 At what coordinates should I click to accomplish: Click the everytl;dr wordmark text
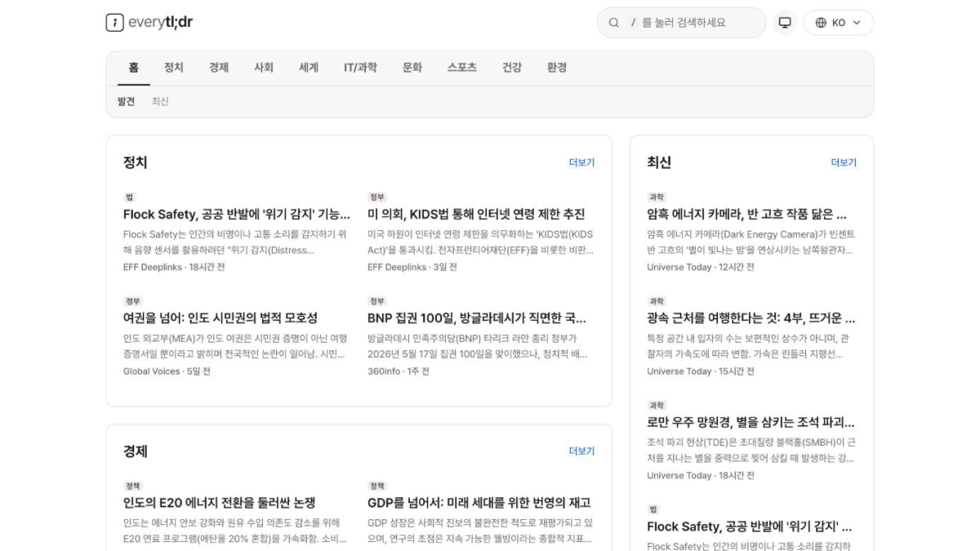[x=161, y=23]
